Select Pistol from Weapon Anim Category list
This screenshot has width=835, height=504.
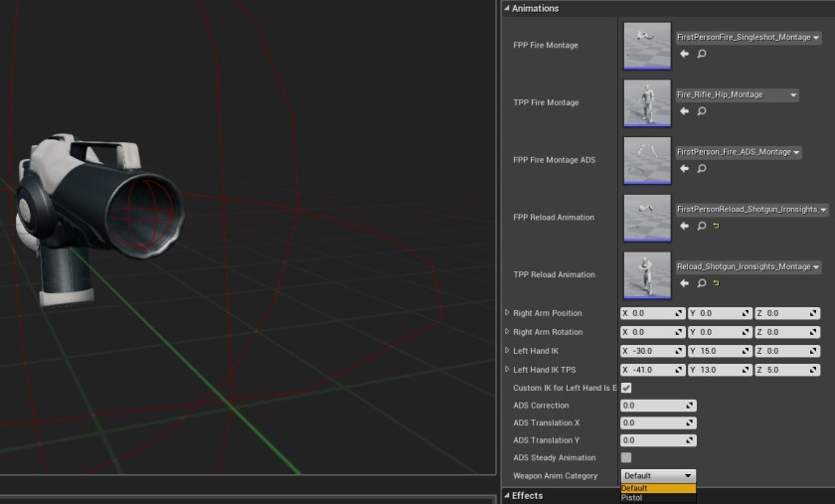click(633, 498)
